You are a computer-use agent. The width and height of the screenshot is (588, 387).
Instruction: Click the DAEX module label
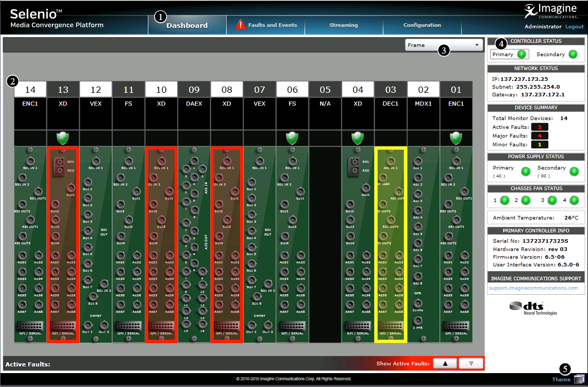(x=194, y=104)
